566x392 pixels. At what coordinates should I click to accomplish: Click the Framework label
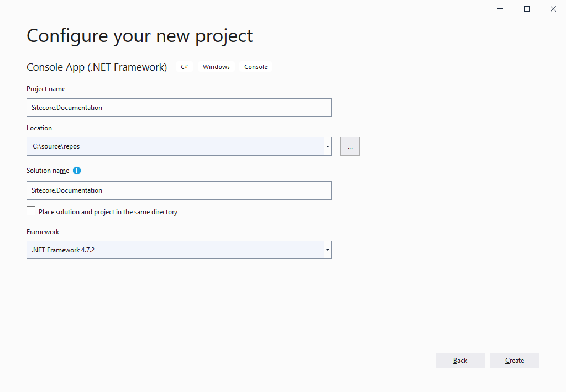tap(43, 232)
